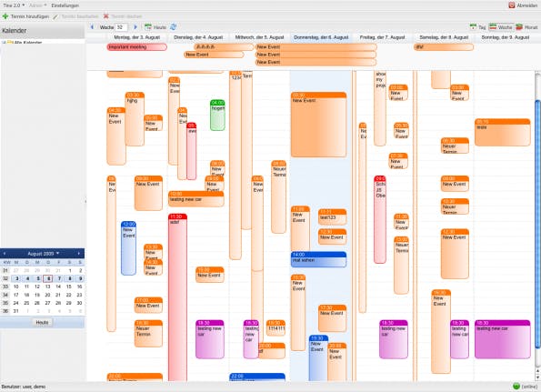Click the Termin hinzufügen button label
This screenshot has width=541, height=392.
click(x=30, y=16)
